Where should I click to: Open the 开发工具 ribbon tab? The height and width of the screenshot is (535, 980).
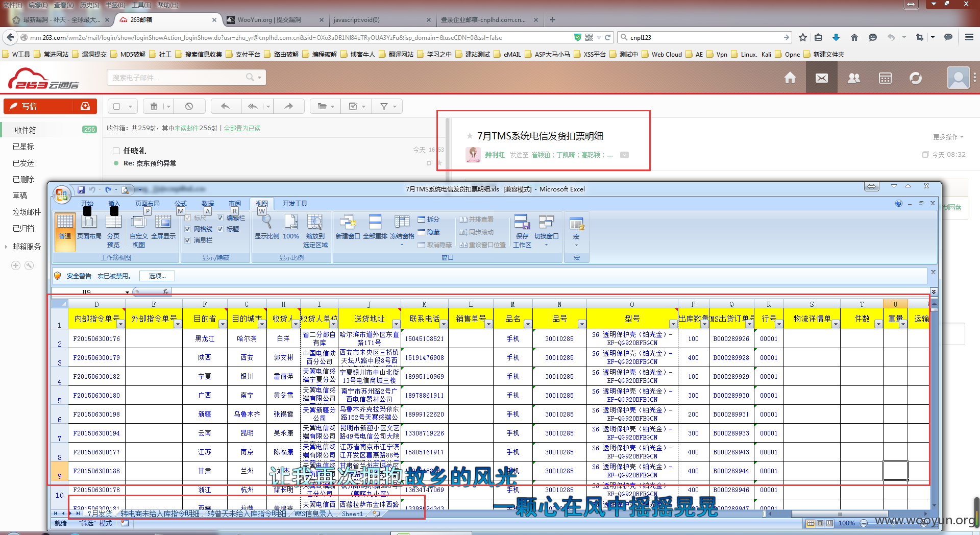click(x=295, y=203)
